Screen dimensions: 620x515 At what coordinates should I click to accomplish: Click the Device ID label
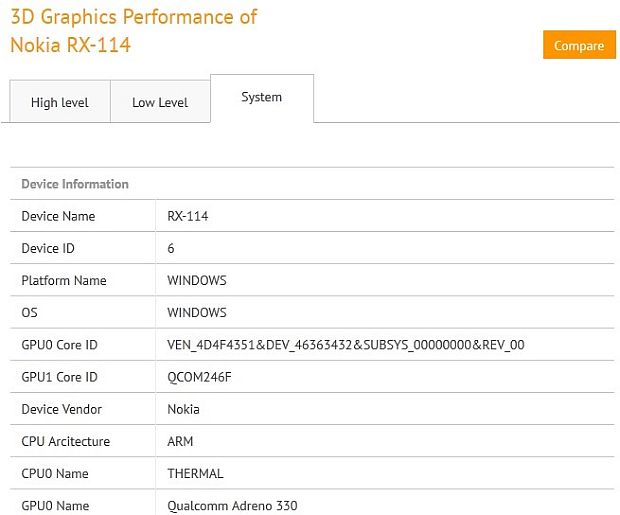click(x=48, y=248)
